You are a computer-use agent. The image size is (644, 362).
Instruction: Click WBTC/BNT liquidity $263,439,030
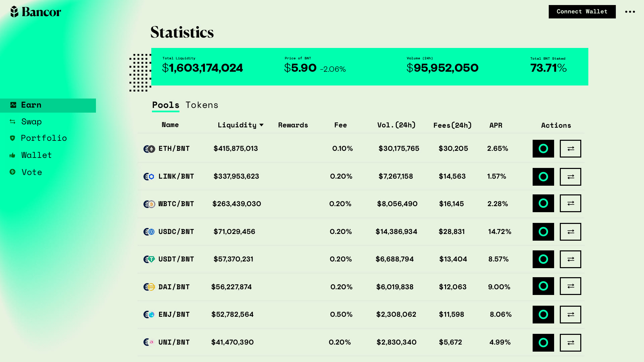click(237, 204)
